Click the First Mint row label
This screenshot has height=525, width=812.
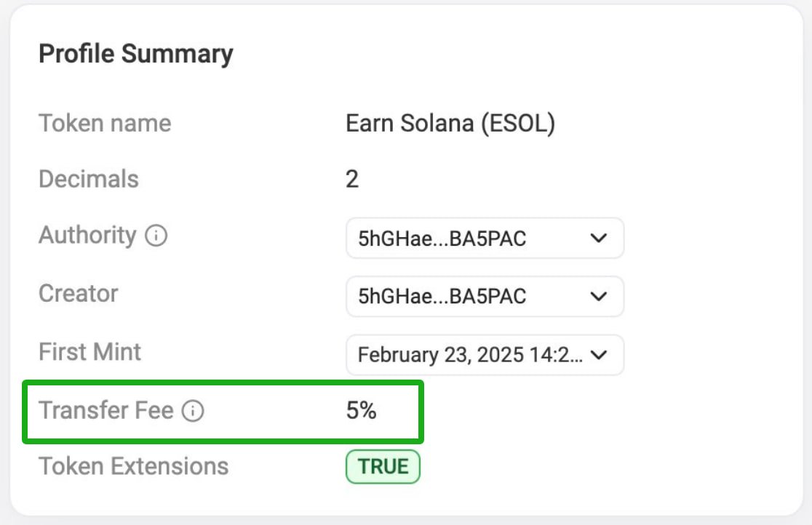click(x=89, y=352)
